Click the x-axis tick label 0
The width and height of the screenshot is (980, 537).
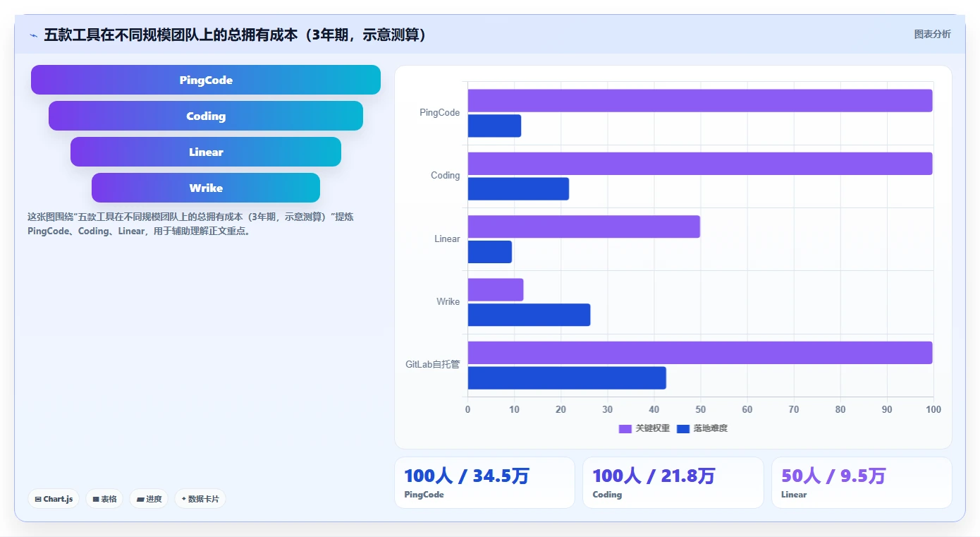(467, 410)
